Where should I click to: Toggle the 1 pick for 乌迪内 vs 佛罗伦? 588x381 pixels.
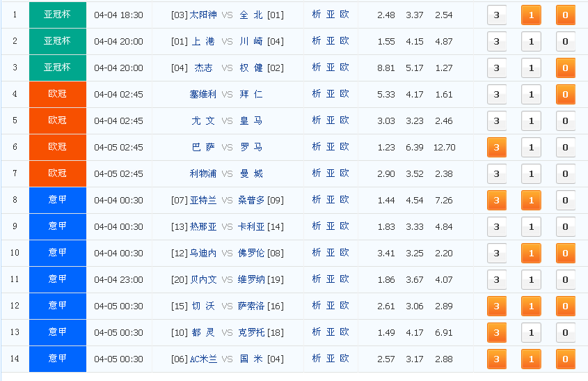tap(531, 254)
